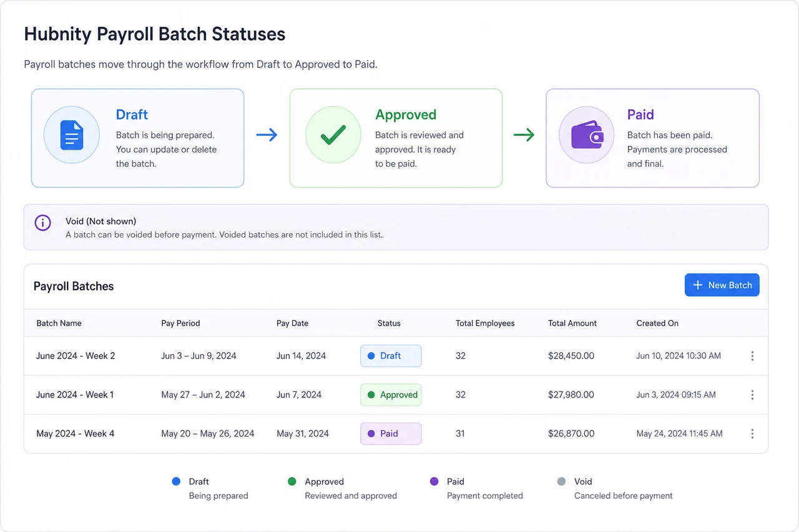The image size is (799, 532).
Task: Select batch May 2024 - Week 4
Action: point(76,433)
